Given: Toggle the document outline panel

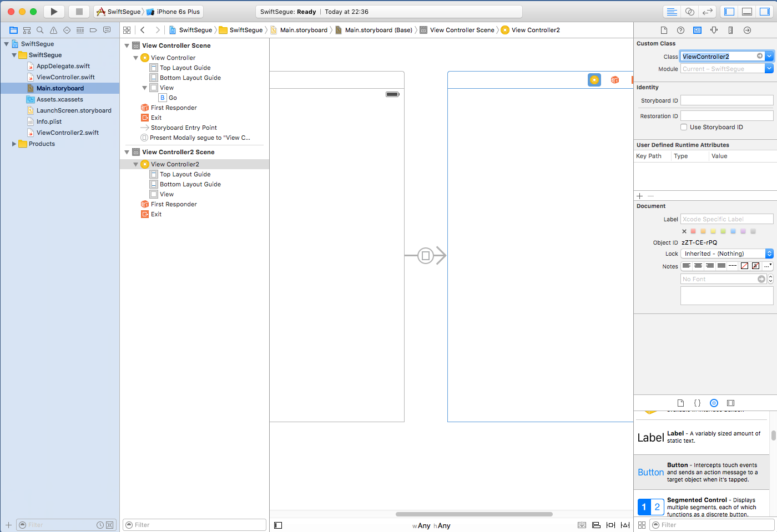Looking at the screenshot, I should 278,525.
